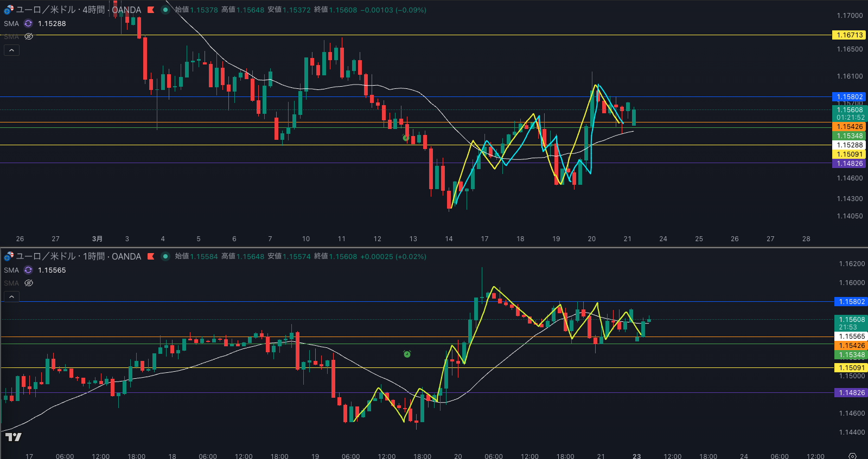Click the red flag icon on 4-hour chart
The height and width of the screenshot is (459, 868).
coord(151,10)
